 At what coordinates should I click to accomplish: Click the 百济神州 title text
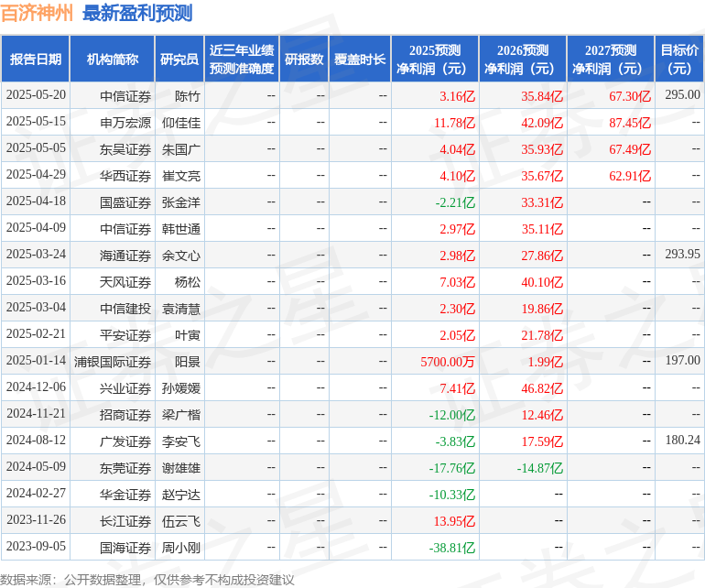pyautogui.click(x=37, y=13)
